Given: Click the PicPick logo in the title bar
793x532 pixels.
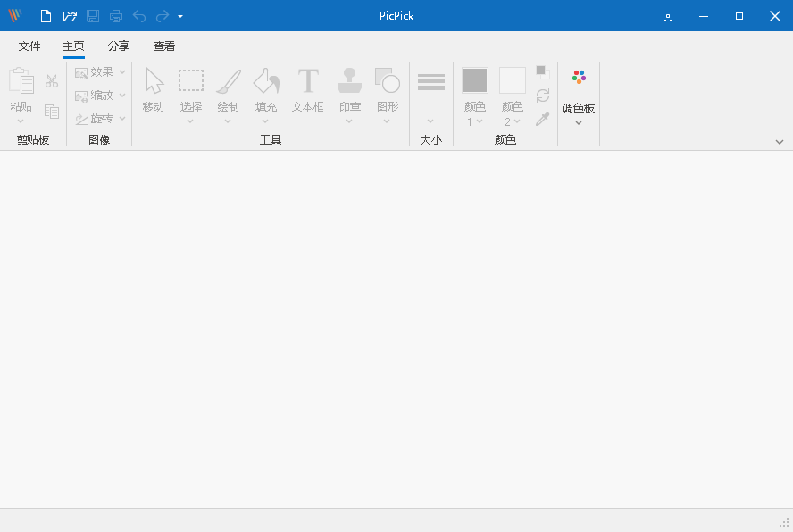Looking at the screenshot, I should [x=14, y=15].
